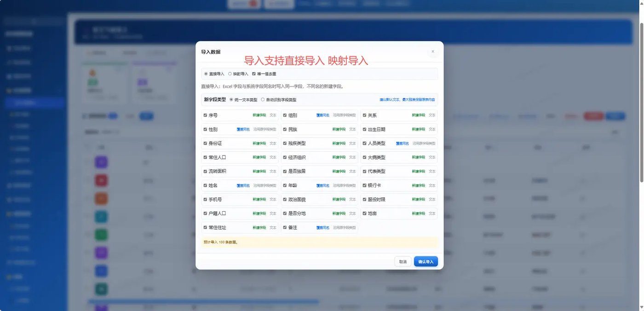Image resolution: width=644 pixels, height=311 pixels.
Task: Click the 覆盖同名 tag in the 性别 row
Action: pos(243,129)
